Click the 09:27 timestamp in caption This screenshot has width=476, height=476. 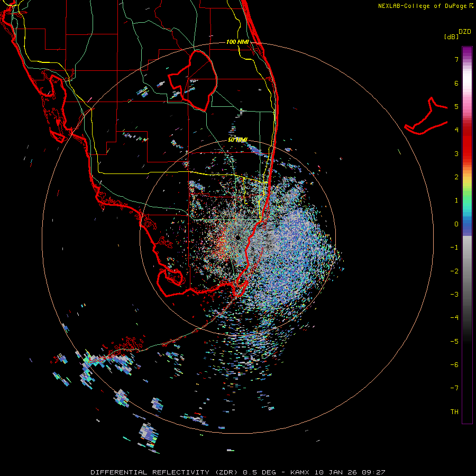click(x=373, y=472)
